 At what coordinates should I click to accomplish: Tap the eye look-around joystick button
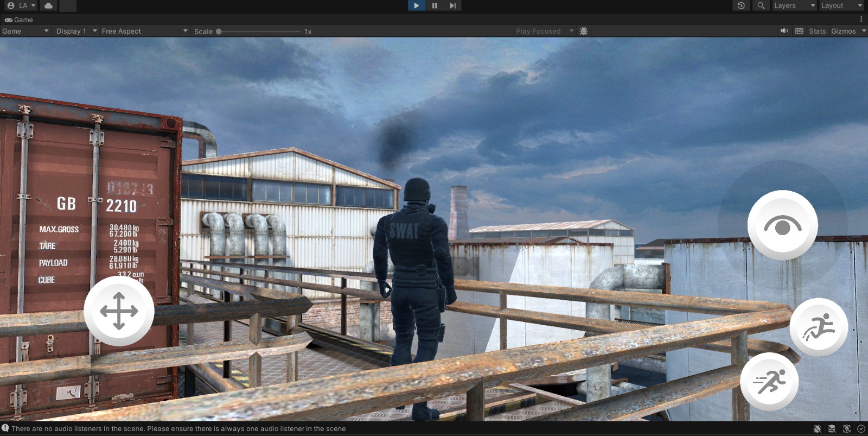(x=782, y=225)
